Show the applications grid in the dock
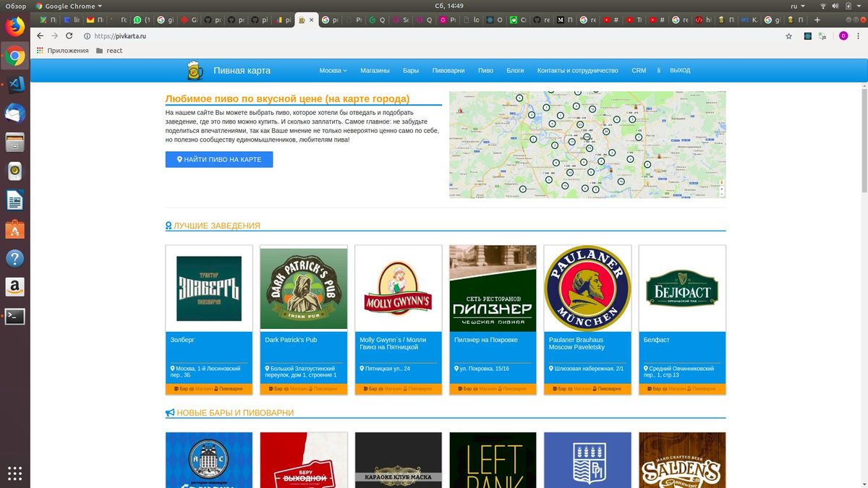Viewport: 868px width, 488px height. click(15, 473)
